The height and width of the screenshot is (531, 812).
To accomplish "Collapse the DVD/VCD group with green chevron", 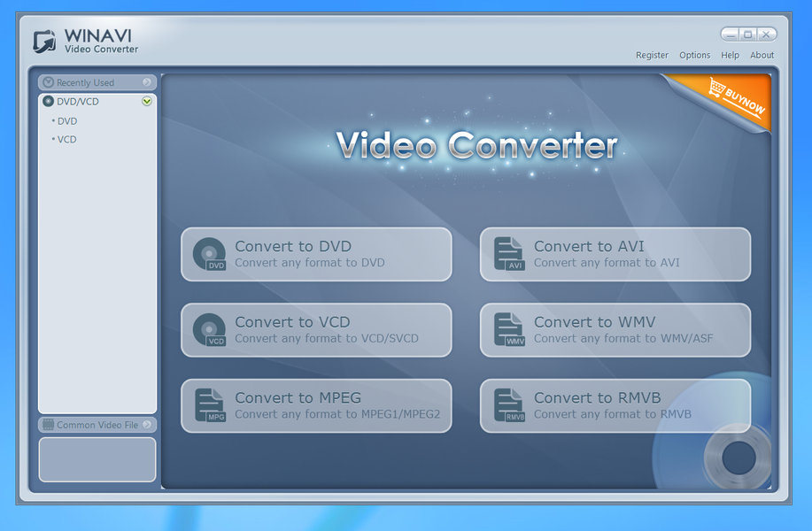I will coord(148,101).
